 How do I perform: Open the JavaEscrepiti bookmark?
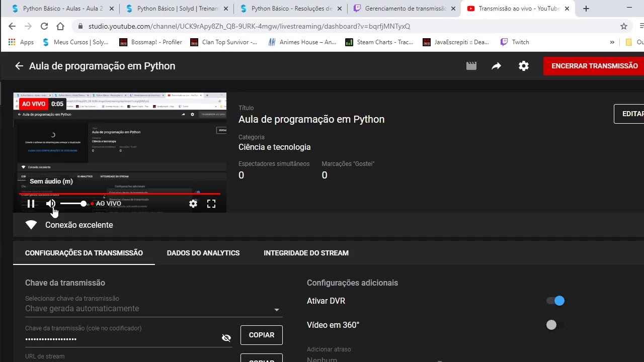click(456, 42)
